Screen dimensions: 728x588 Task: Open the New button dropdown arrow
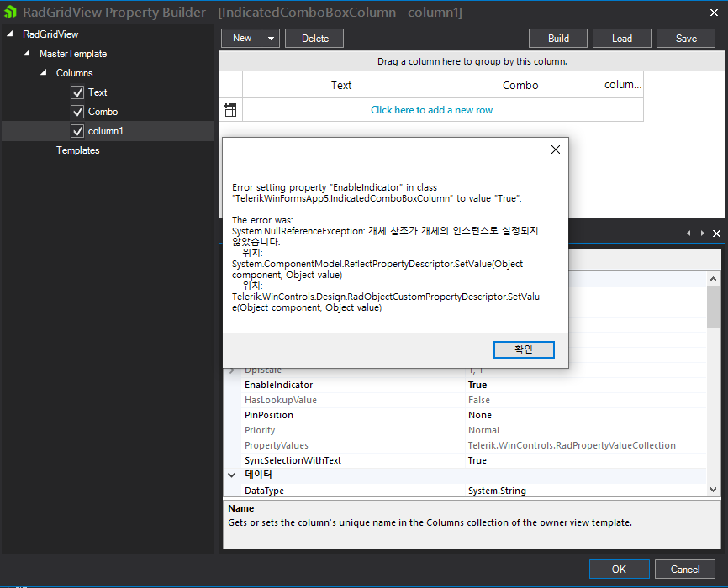click(271, 39)
